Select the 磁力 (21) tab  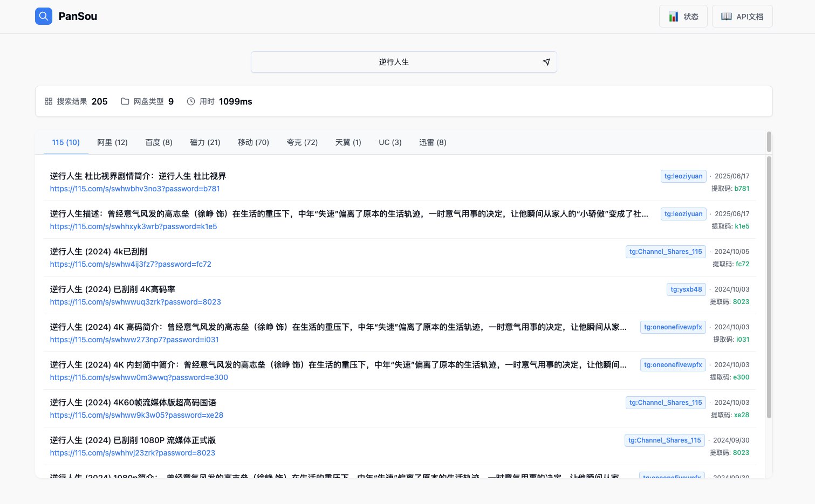(205, 142)
